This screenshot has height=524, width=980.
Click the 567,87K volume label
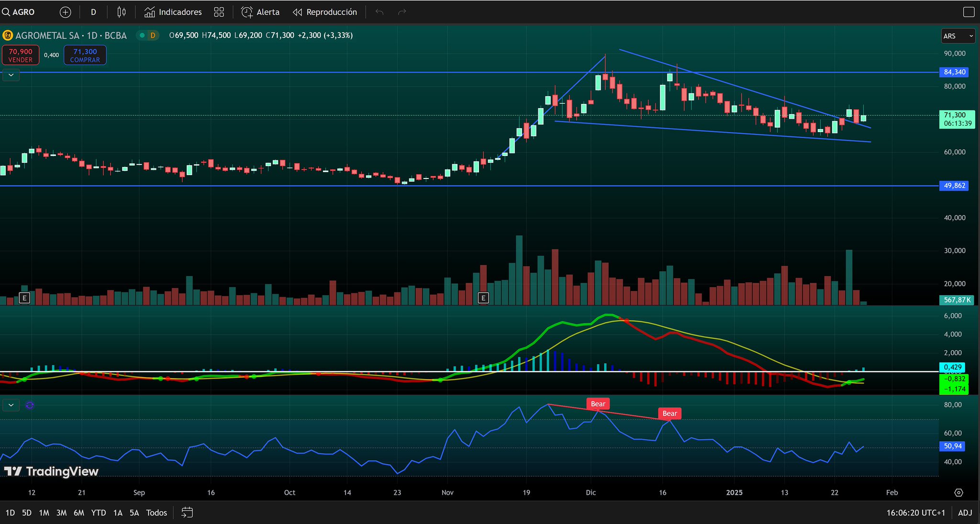[957, 300]
